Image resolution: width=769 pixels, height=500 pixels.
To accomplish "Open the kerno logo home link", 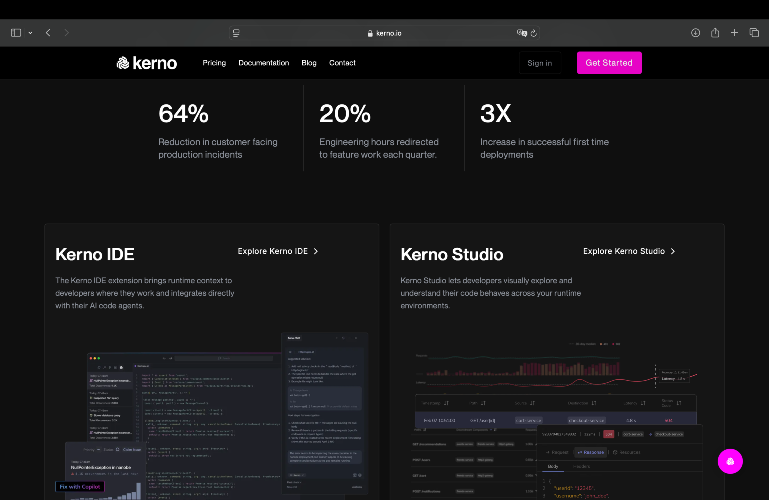I will (x=147, y=63).
